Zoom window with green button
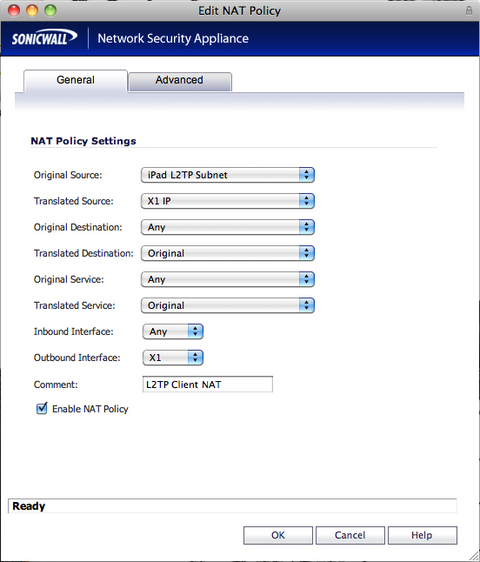Image resolution: width=480 pixels, height=562 pixels. [51, 10]
